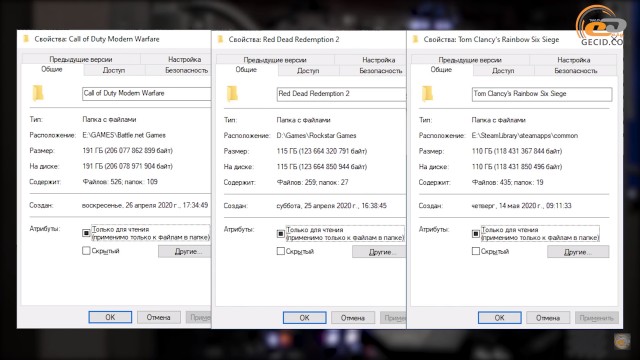The height and width of the screenshot is (360, 640).
Task: Click 'Файлов: 526; папок: 109' text
Action: coord(120,182)
